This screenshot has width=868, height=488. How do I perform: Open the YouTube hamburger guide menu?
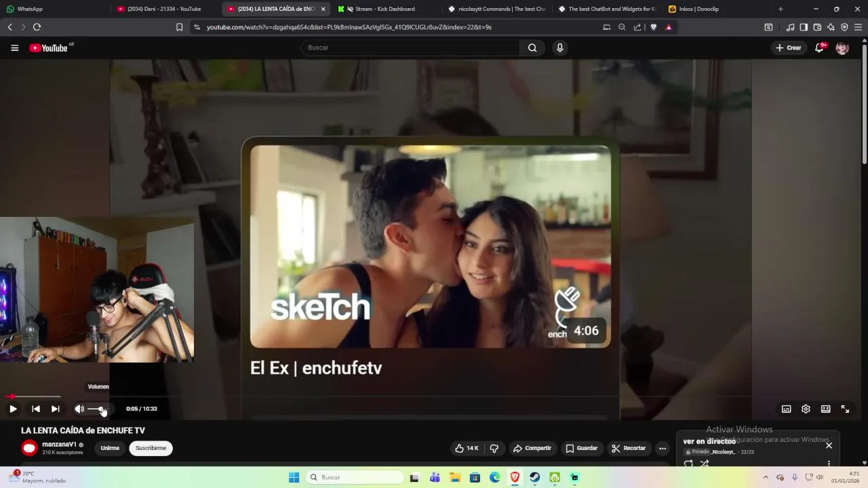pos(14,47)
